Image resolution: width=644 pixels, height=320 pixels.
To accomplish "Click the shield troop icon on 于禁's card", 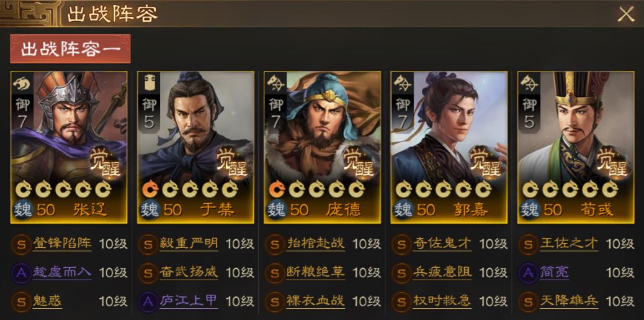I will pyautogui.click(x=148, y=84).
